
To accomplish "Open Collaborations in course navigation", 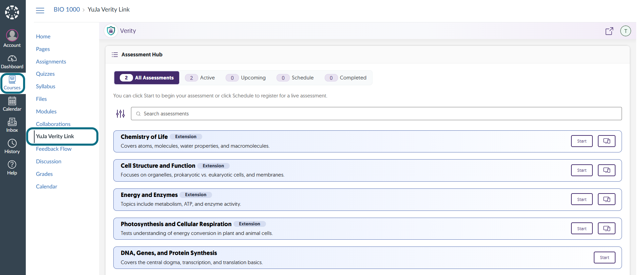I will (x=53, y=124).
